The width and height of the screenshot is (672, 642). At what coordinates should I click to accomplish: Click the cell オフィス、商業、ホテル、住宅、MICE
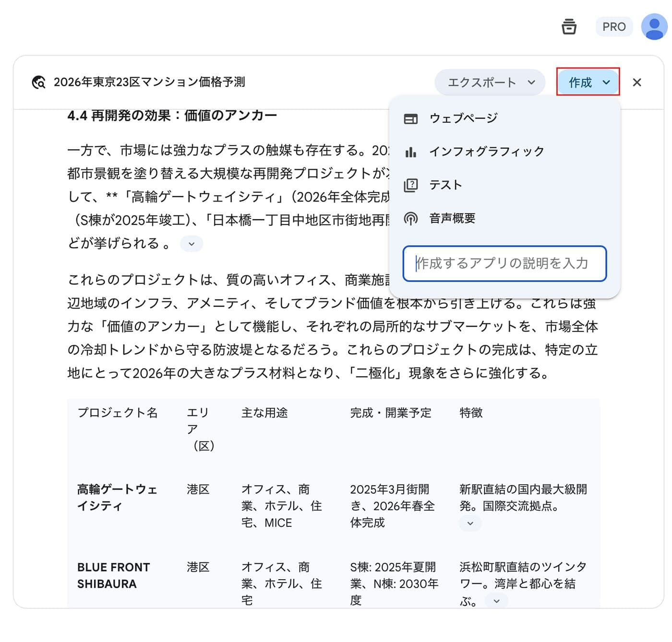point(282,506)
